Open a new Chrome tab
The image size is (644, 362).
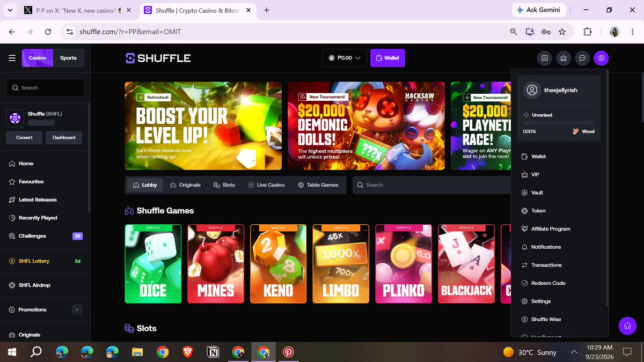pyautogui.click(x=267, y=10)
